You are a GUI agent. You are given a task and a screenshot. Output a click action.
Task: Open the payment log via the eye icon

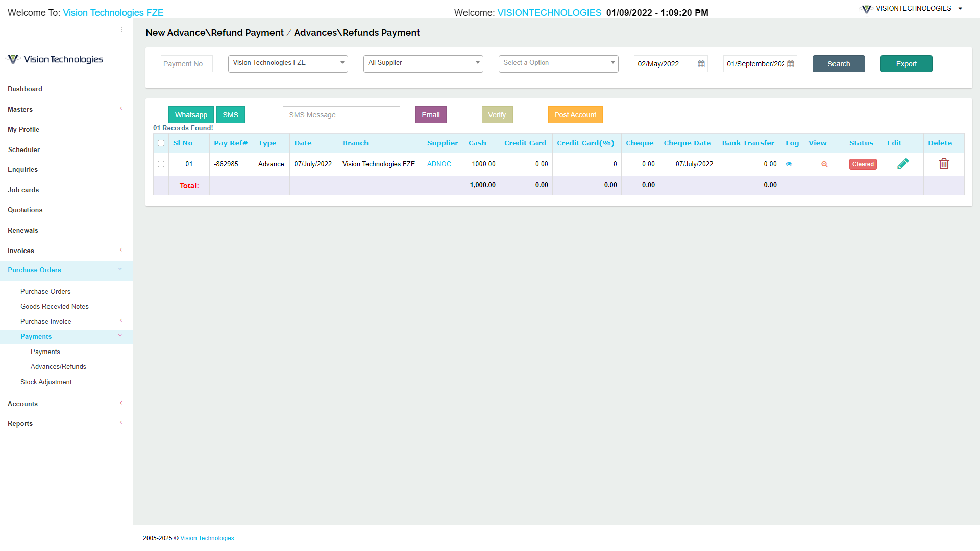(x=789, y=164)
